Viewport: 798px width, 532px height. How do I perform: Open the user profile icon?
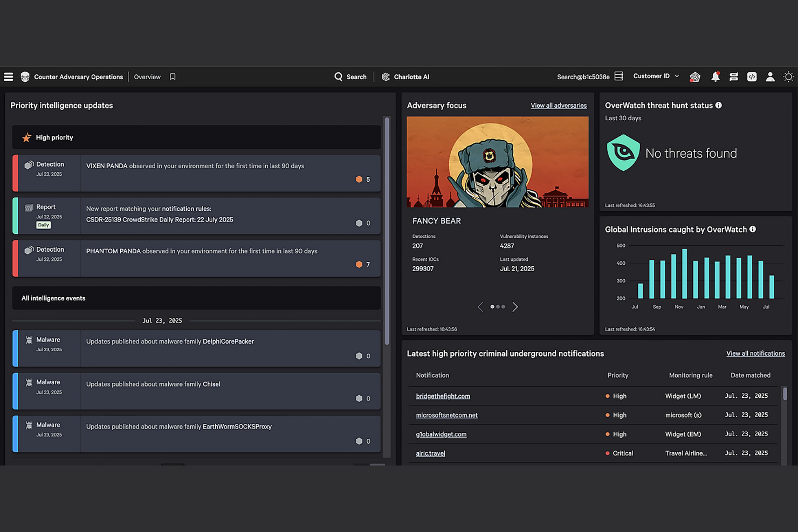(770, 77)
